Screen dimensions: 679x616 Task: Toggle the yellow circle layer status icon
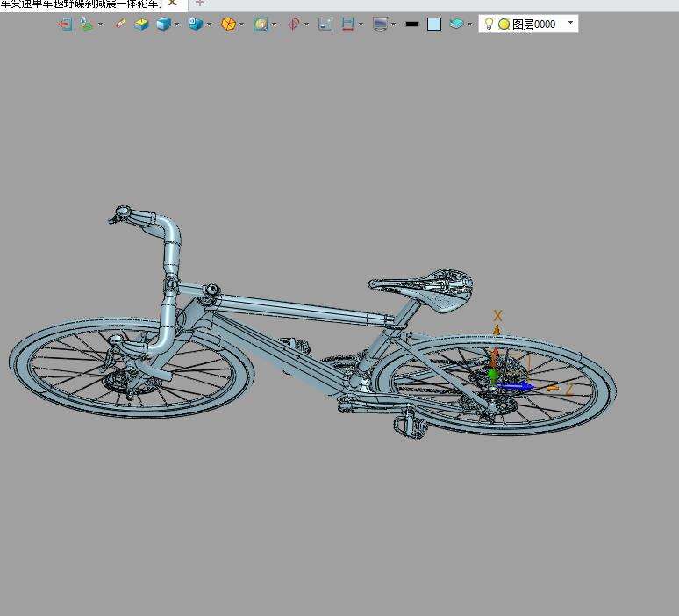[x=504, y=25]
